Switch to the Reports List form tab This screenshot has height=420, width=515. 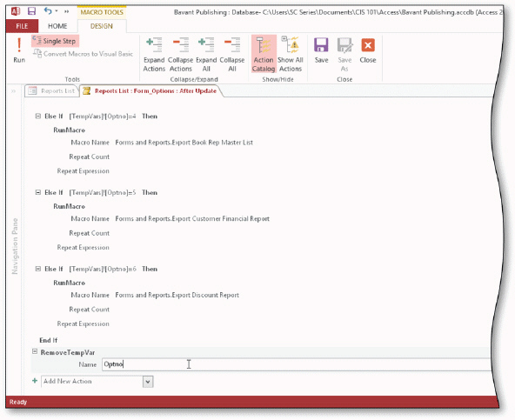point(52,91)
